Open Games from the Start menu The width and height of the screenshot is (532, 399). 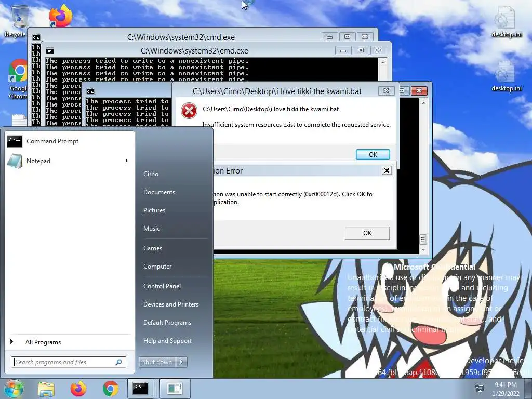[x=153, y=248]
